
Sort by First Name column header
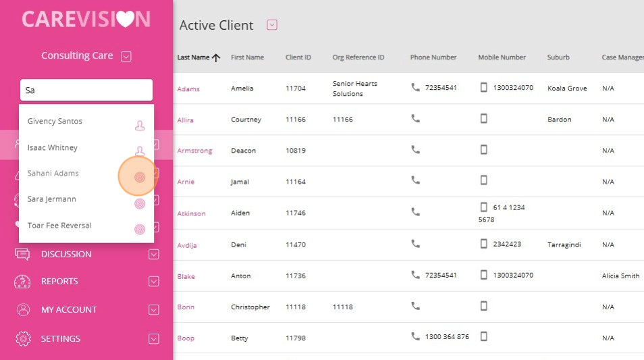pyautogui.click(x=247, y=57)
